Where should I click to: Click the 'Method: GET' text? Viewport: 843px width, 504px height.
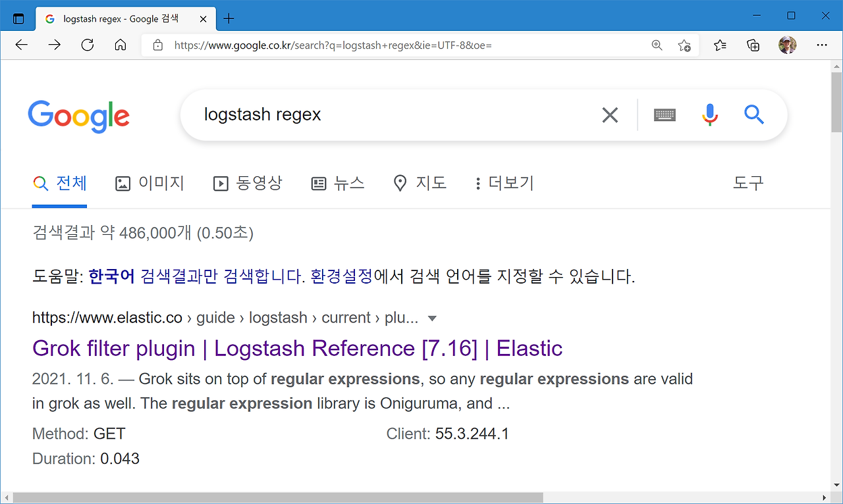click(x=78, y=434)
